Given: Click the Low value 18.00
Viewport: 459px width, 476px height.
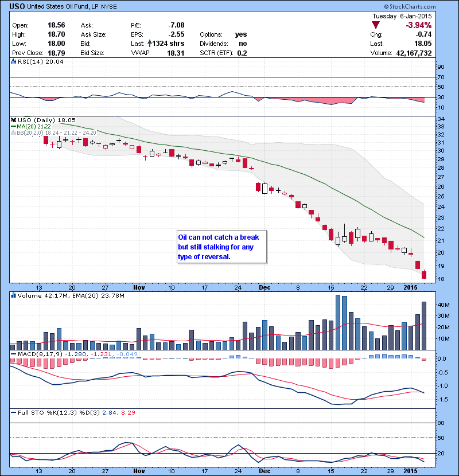Looking at the screenshot, I should pyautogui.click(x=56, y=44).
